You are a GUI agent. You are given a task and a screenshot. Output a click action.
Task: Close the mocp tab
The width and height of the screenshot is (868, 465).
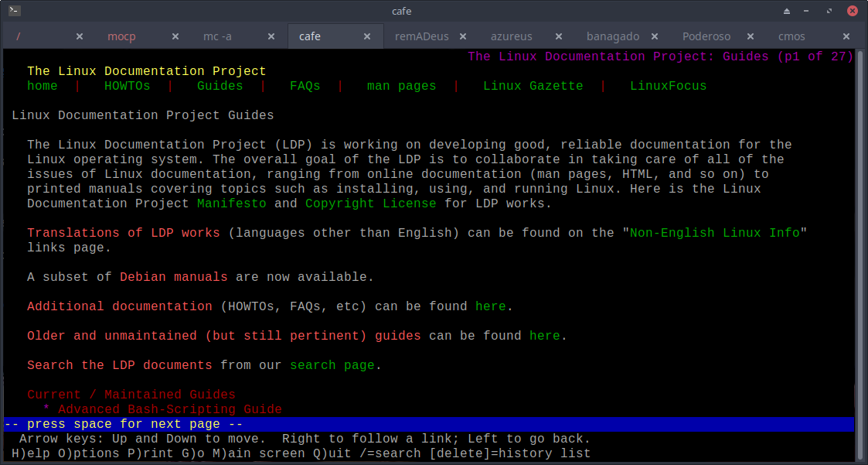[x=175, y=36]
